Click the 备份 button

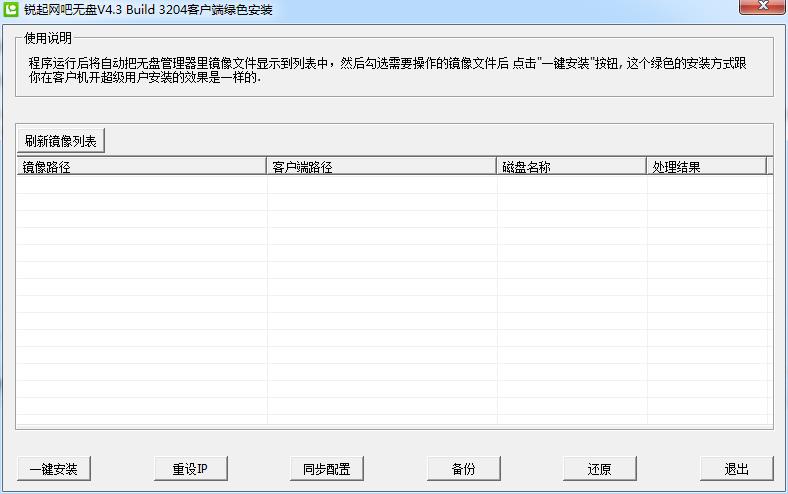click(463, 468)
